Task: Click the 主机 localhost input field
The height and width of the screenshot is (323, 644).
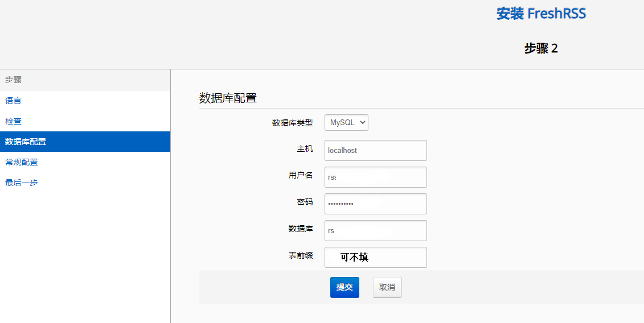Action: click(375, 150)
